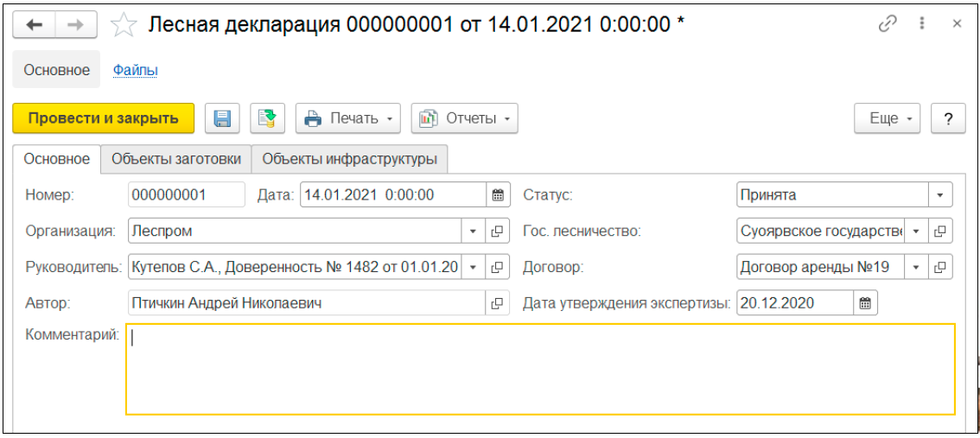Add document to favorites with star icon
This screenshot has height=438, width=980.
pyautogui.click(x=124, y=25)
